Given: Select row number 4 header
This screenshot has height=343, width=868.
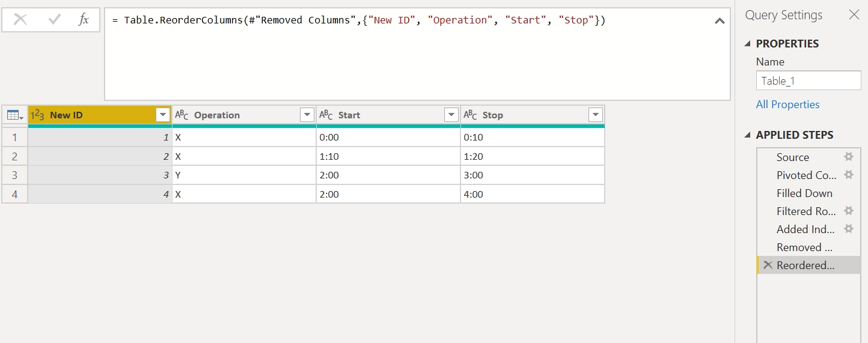Looking at the screenshot, I should pyautogui.click(x=14, y=194).
